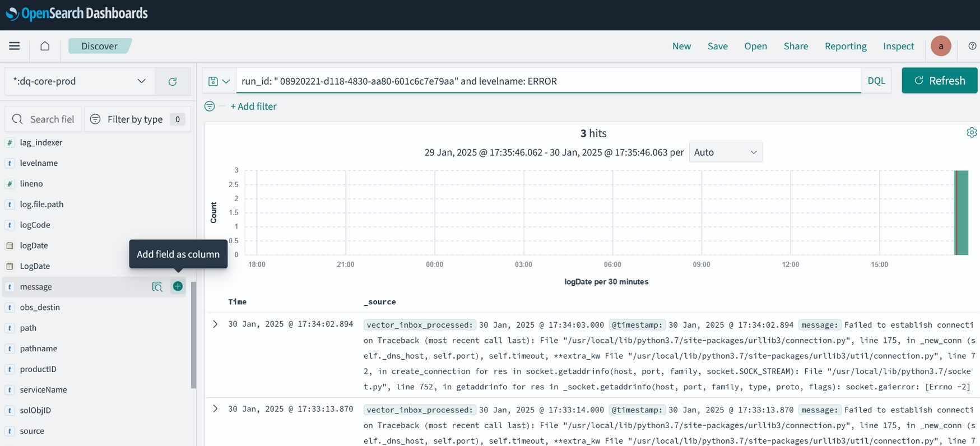Toggle DQL query language switch
The width and height of the screenshot is (980, 446).
click(x=876, y=81)
